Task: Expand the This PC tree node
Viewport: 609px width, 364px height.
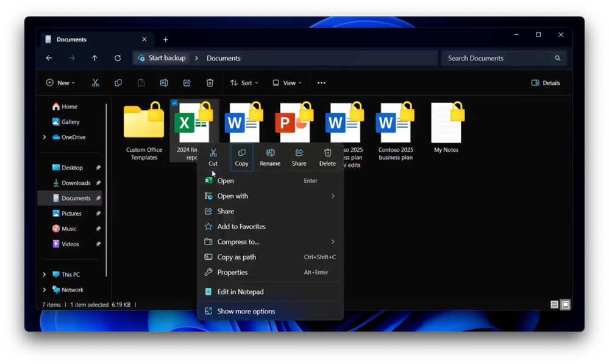Action: pos(45,274)
